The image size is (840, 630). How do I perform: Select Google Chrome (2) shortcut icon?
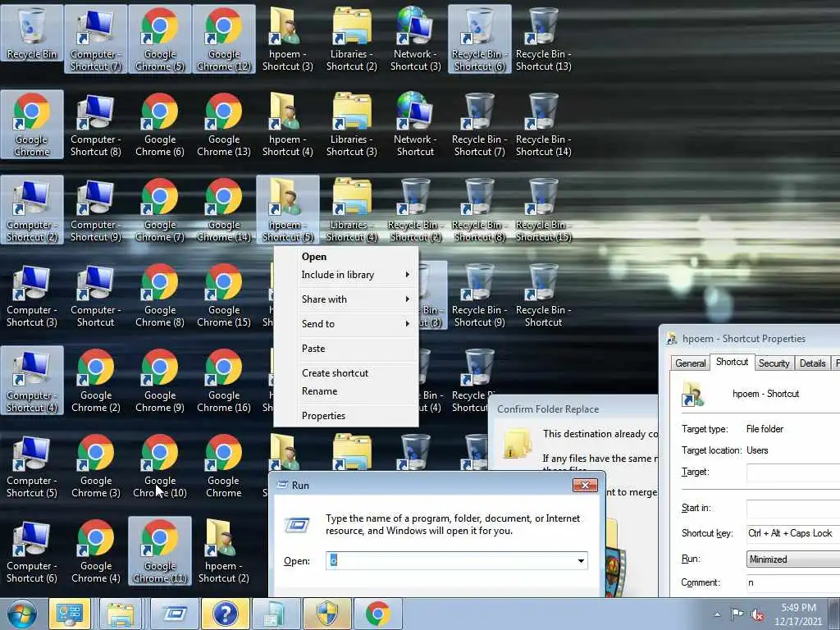tap(96, 381)
